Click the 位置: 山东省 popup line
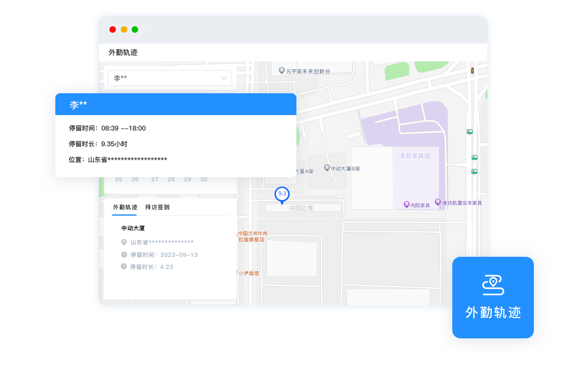 [x=118, y=159]
